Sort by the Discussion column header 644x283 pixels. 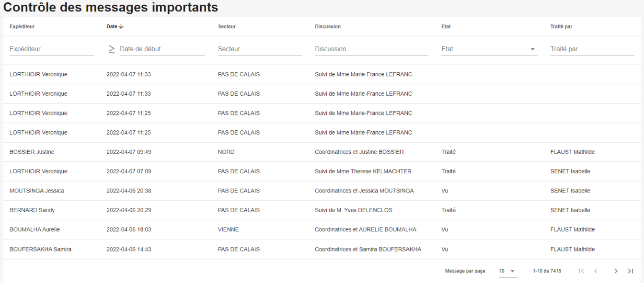328,26
